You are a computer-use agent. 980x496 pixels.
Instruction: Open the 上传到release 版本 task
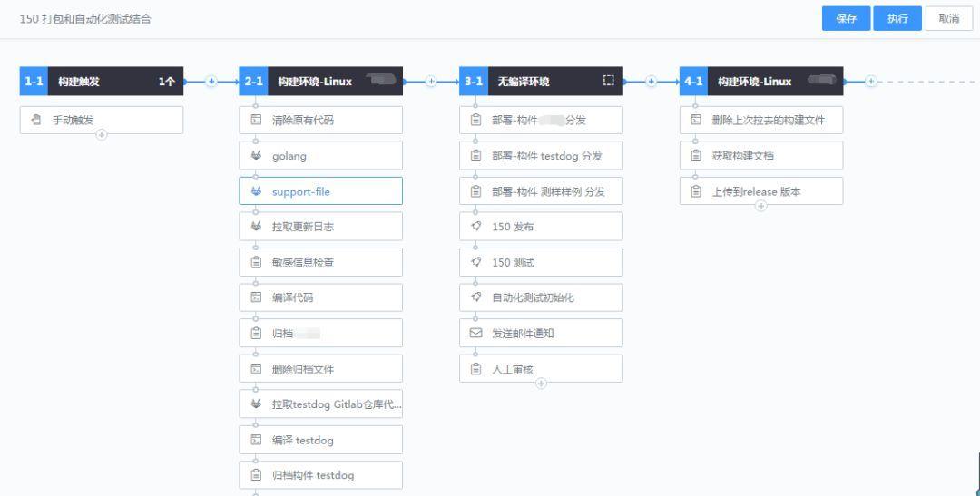761,191
